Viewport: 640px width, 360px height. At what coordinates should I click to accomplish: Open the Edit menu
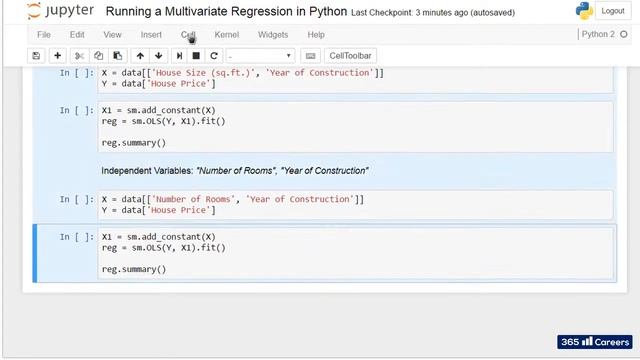point(77,35)
